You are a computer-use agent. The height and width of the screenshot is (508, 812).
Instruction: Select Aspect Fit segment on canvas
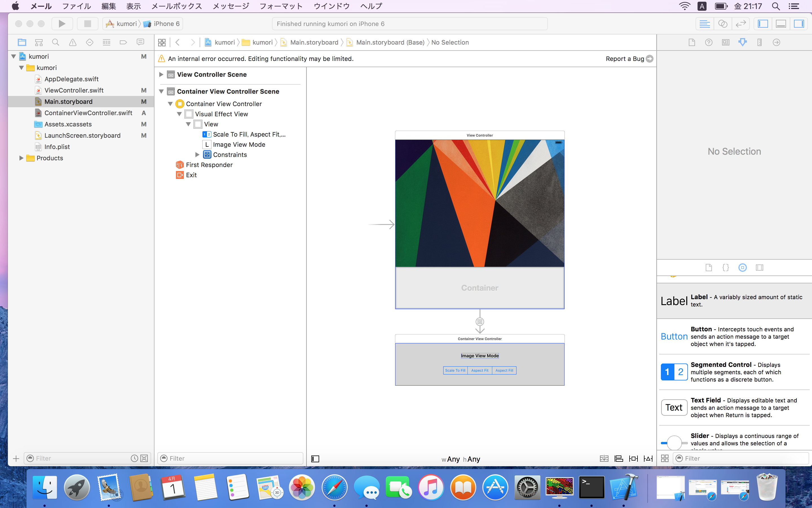[x=480, y=370]
